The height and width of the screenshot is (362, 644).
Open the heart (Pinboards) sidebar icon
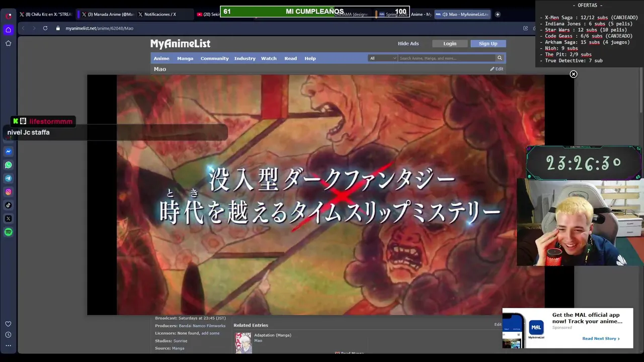click(x=8, y=324)
